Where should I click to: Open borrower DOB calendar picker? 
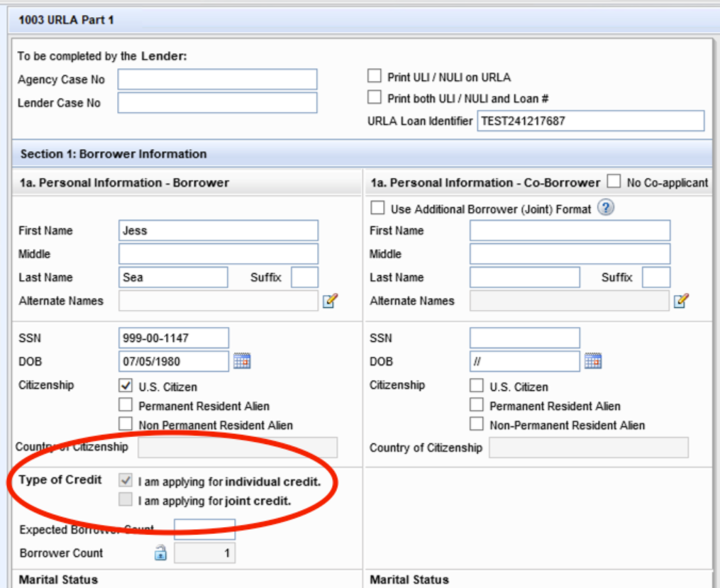point(242,361)
